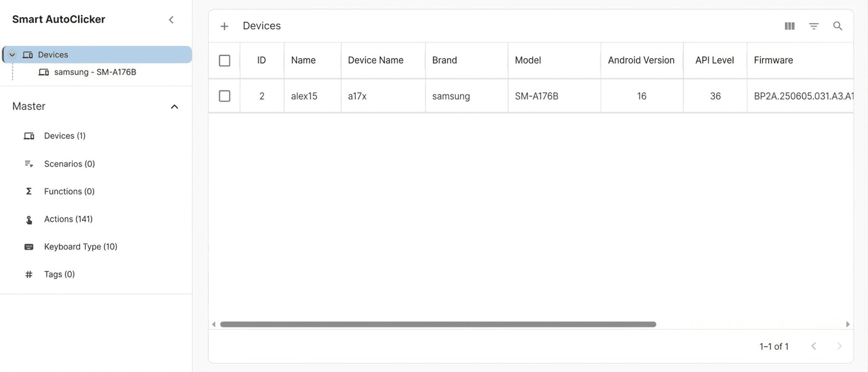Viewport: 868px width, 372px height.
Task: Open the filter list icon
Action: pyautogui.click(x=814, y=26)
